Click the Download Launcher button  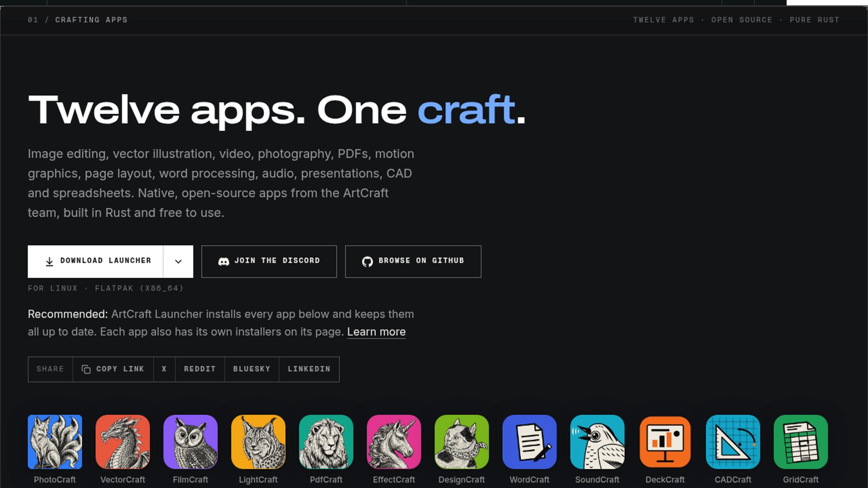tap(95, 261)
